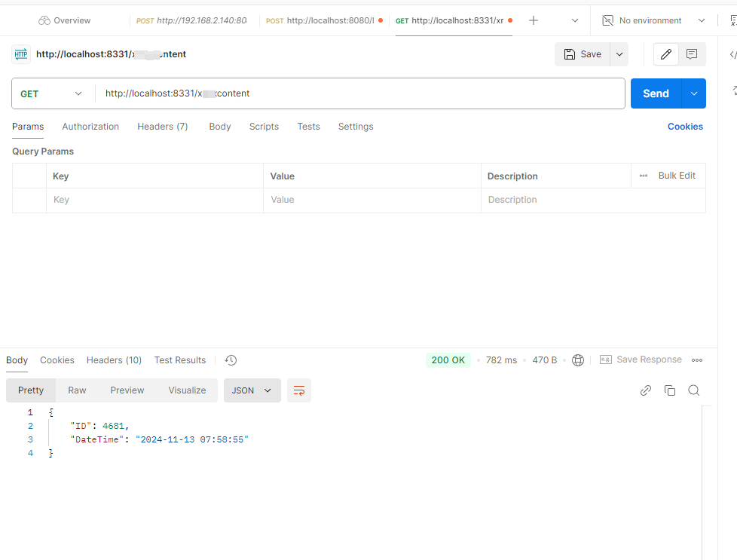This screenshot has width=737, height=560.
Task: Open the Test Results tab
Action: pos(180,360)
